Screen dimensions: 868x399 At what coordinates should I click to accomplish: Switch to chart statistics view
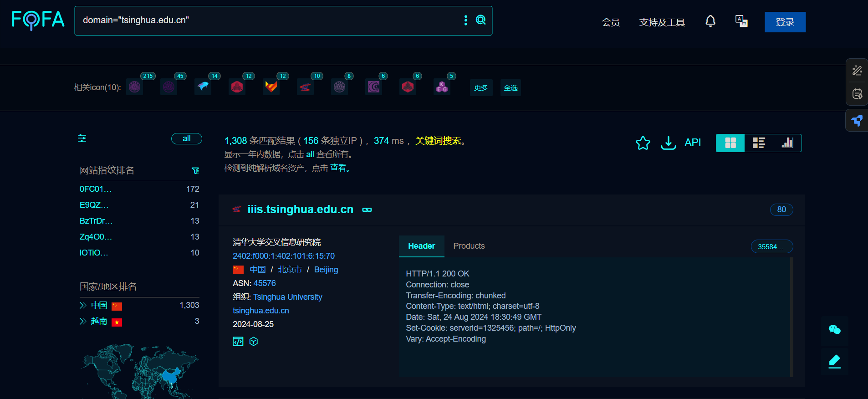tap(787, 143)
